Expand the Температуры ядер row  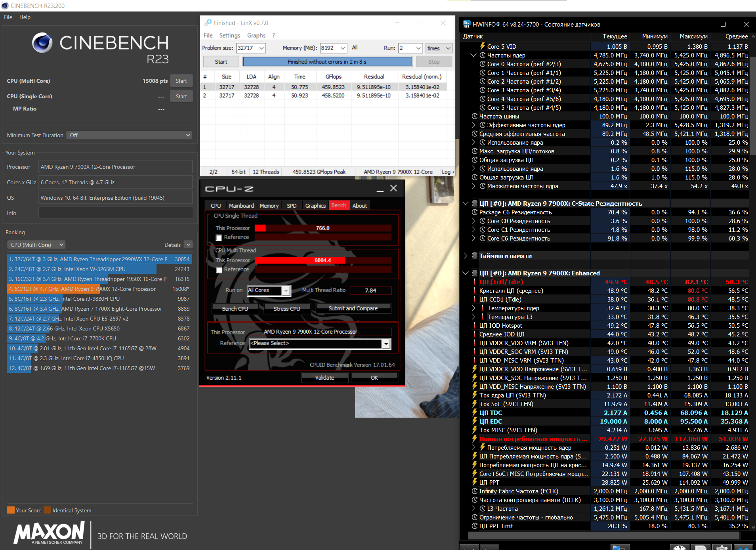click(473, 308)
